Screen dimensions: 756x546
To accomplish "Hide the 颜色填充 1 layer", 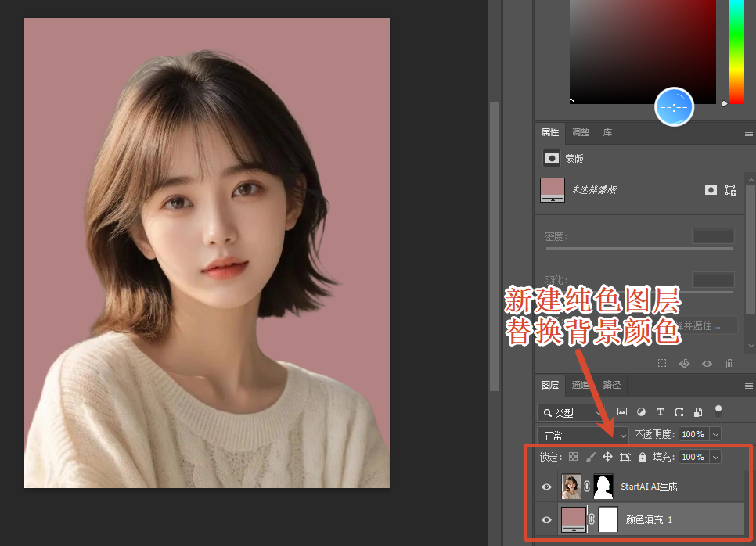I will pyautogui.click(x=546, y=519).
